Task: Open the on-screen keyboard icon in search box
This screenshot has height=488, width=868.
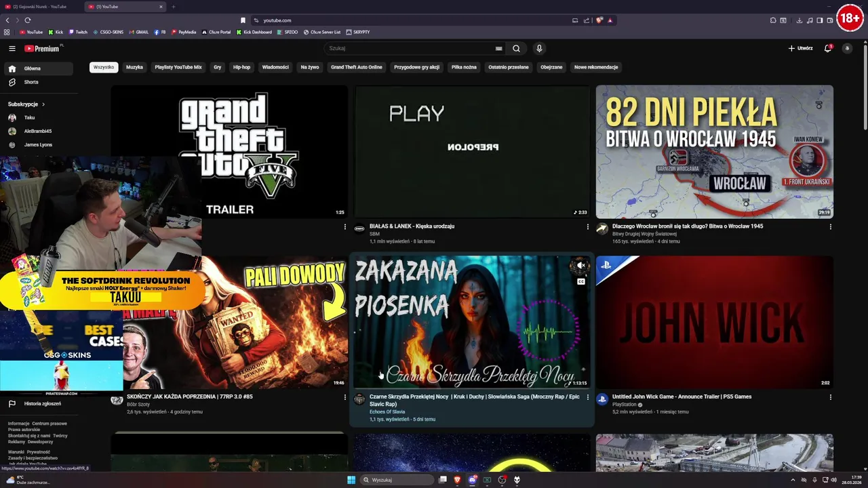Action: point(499,48)
